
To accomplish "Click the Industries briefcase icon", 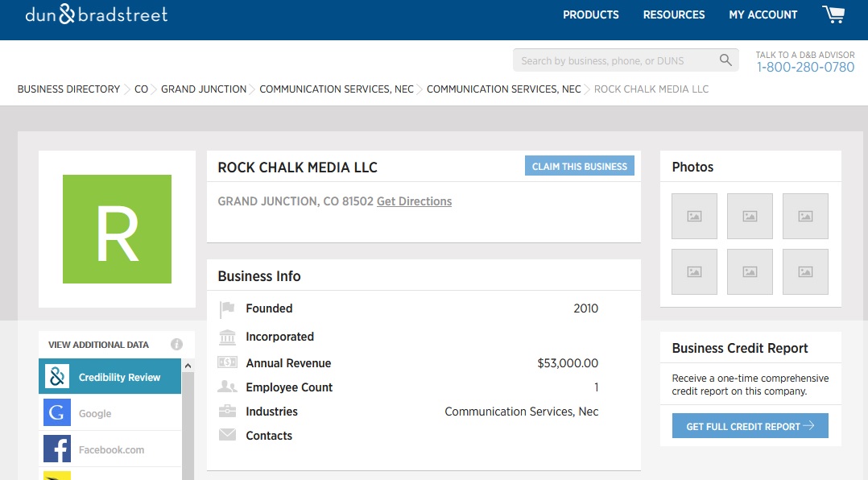I will [x=228, y=411].
